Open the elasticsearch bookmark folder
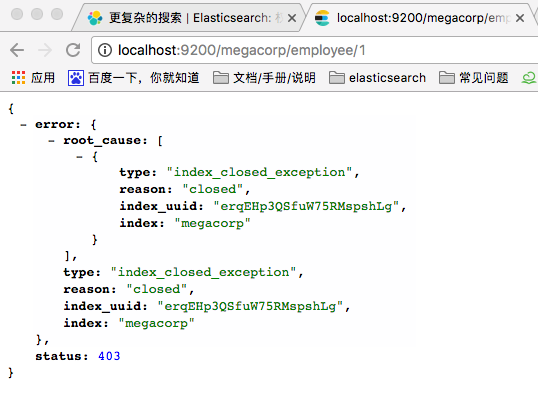This screenshot has width=538, height=410. click(x=377, y=78)
